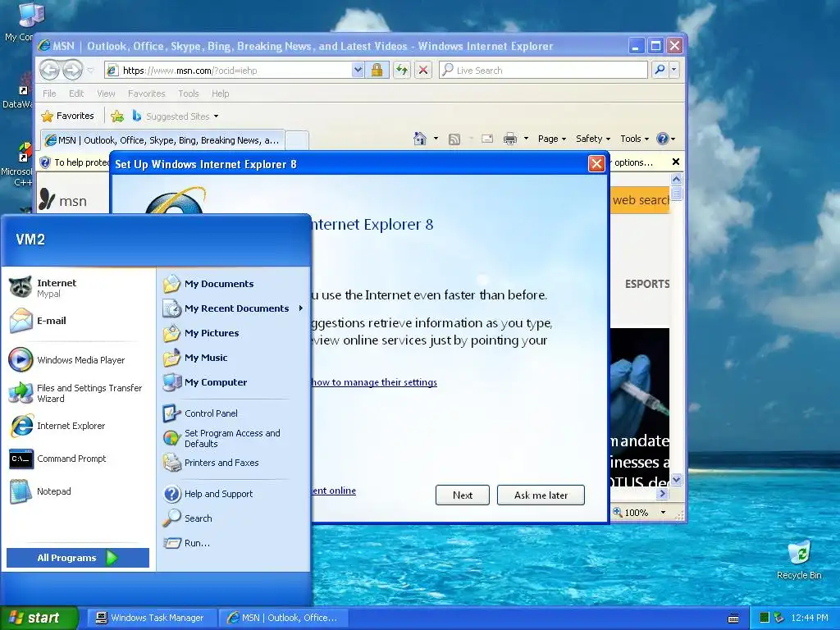Click the Start button
840x630 pixels.
coord(39,618)
